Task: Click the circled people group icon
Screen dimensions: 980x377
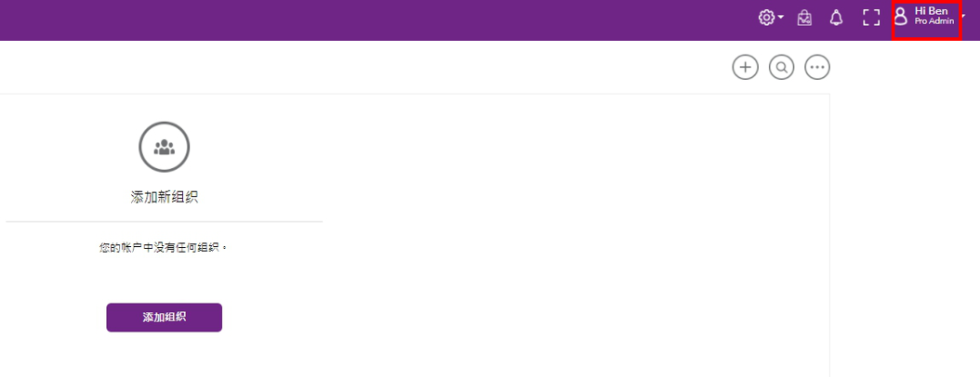Action: click(164, 147)
